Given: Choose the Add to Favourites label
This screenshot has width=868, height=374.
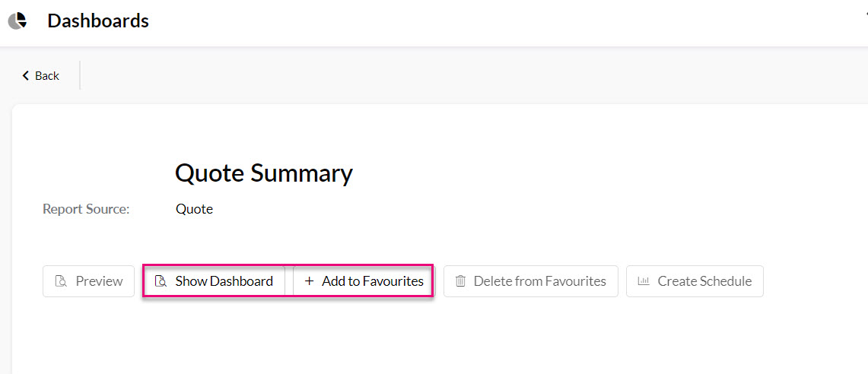Looking at the screenshot, I should [x=372, y=281].
